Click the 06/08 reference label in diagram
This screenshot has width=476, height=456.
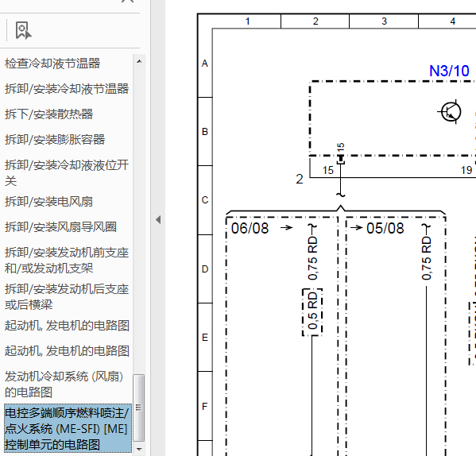click(x=250, y=228)
